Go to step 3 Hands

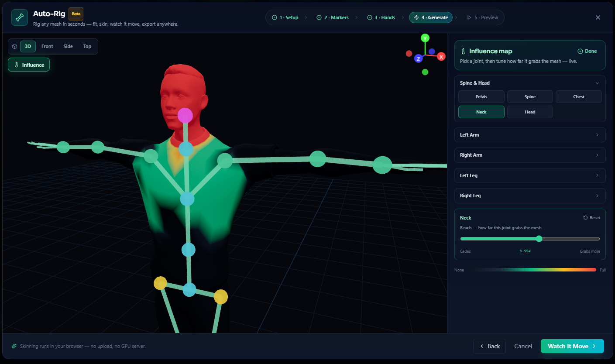381,17
